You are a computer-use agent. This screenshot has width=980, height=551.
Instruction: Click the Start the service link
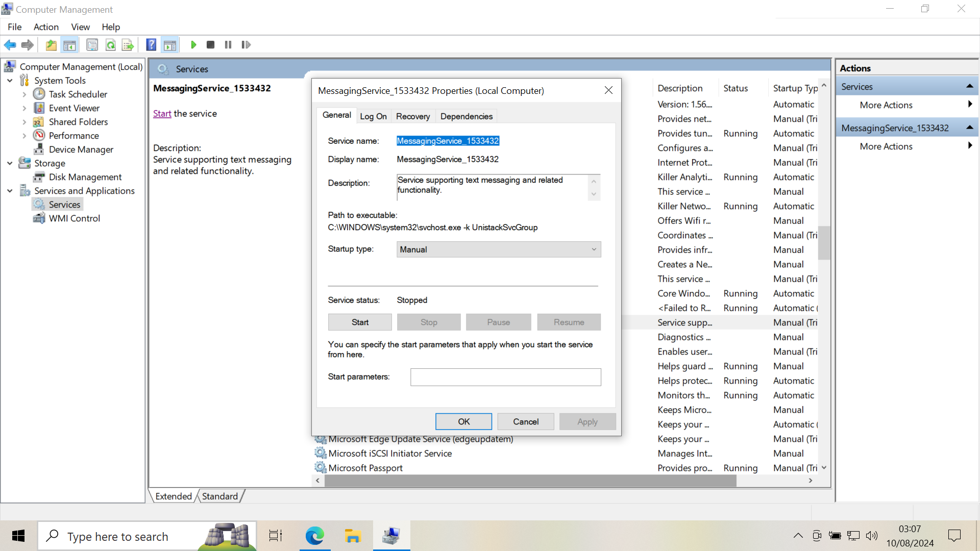click(162, 114)
